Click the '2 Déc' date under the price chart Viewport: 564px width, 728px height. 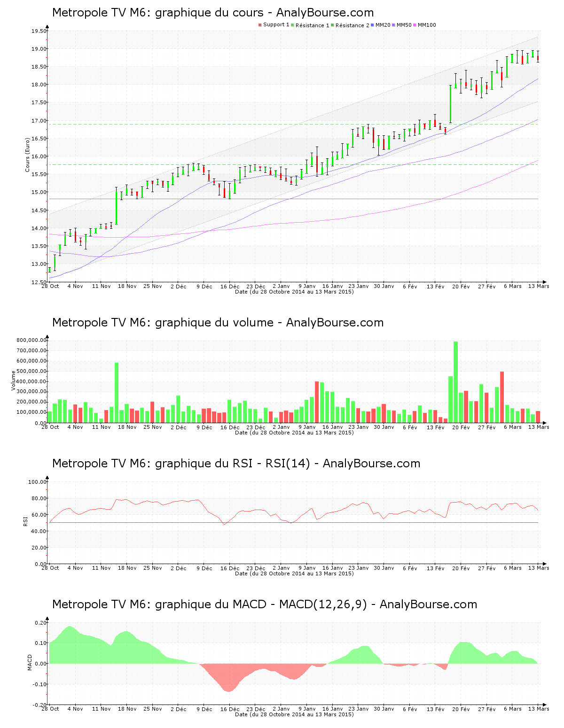[178, 286]
